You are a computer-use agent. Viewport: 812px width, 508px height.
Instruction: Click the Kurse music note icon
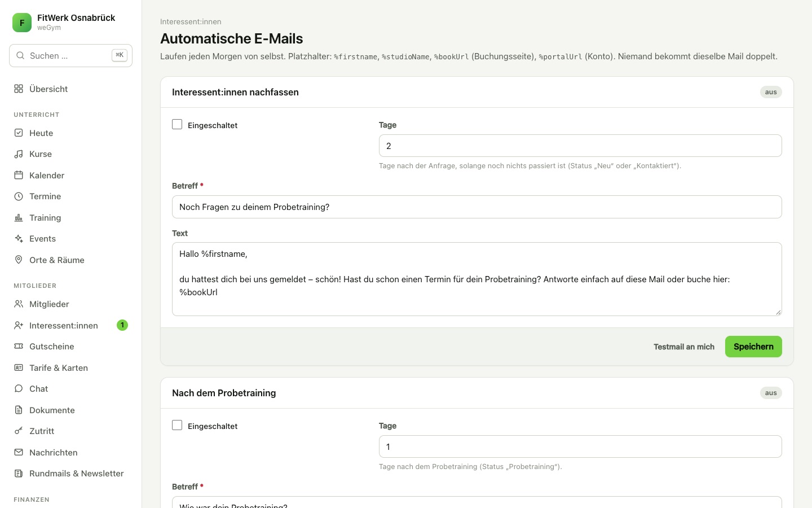[19, 154]
